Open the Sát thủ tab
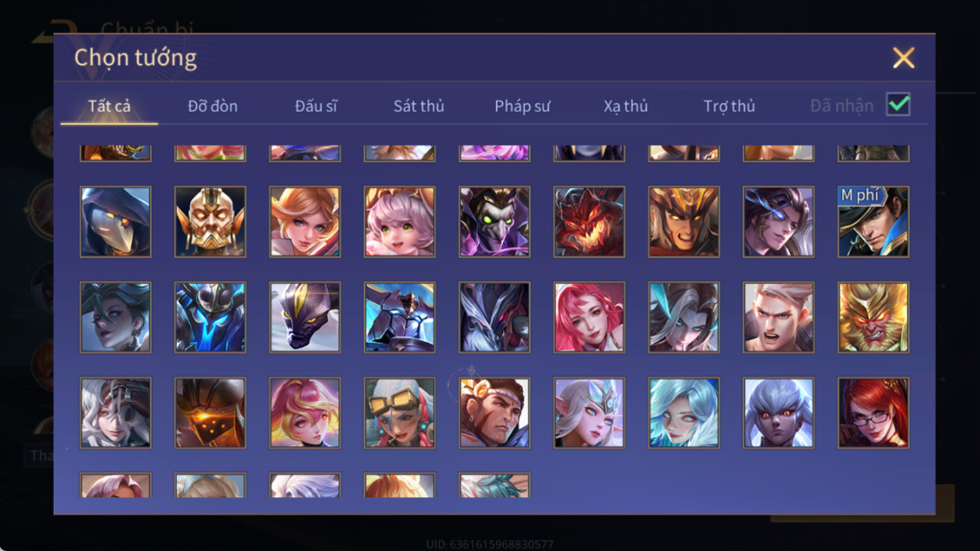Viewport: 980px width, 551px height. [x=419, y=106]
